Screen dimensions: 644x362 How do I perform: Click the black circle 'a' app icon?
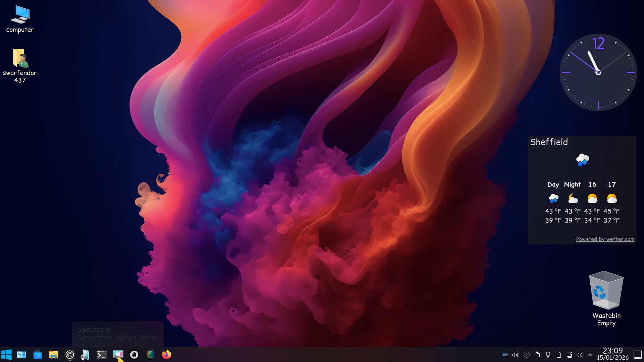coord(134,355)
